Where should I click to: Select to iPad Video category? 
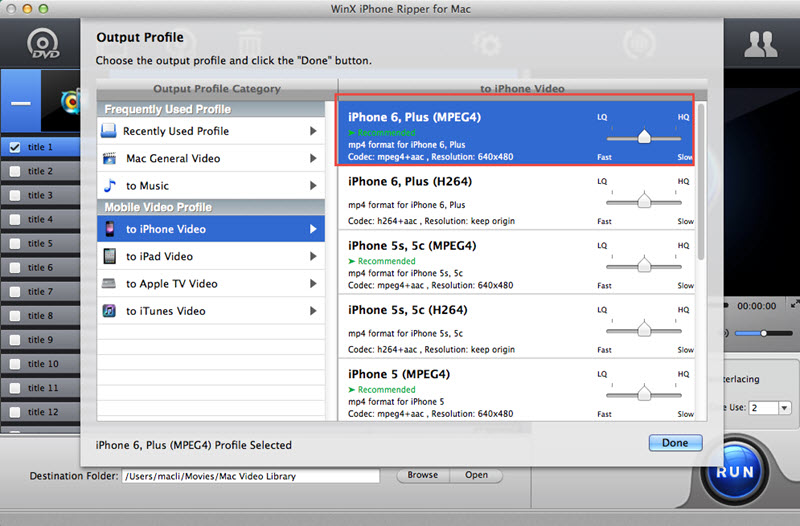[x=211, y=256]
